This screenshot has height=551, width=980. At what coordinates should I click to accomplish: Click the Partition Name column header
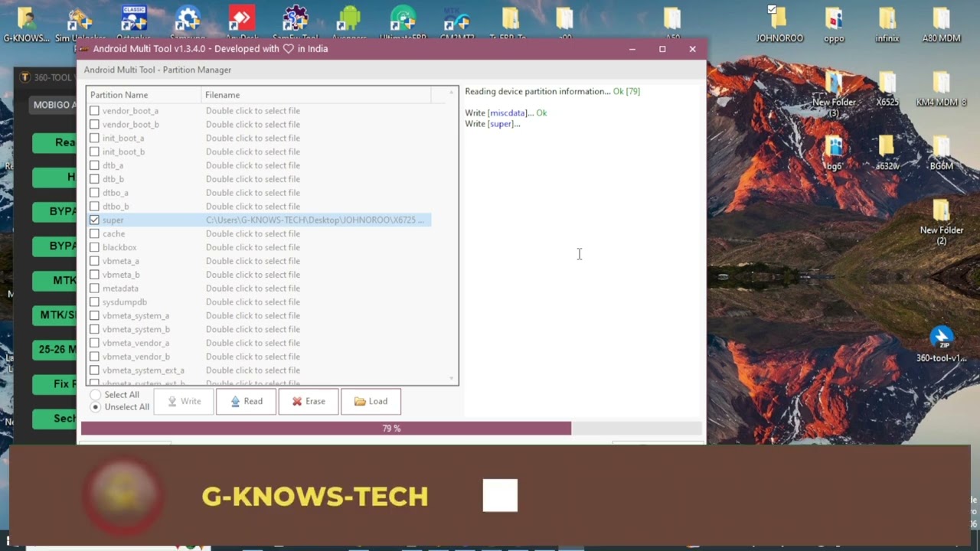tap(144, 95)
